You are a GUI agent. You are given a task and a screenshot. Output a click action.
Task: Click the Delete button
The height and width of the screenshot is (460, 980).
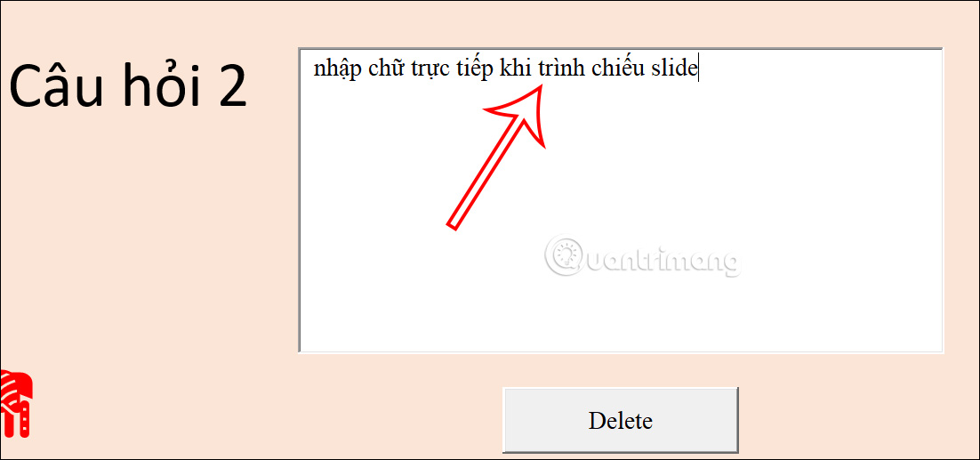coord(621,420)
